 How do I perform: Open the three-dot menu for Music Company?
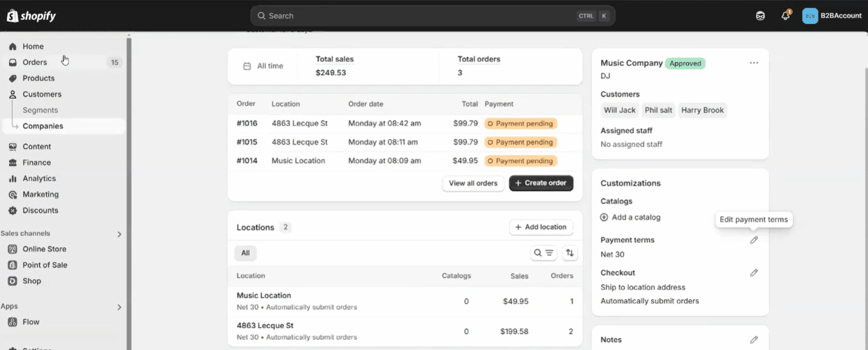click(x=753, y=63)
